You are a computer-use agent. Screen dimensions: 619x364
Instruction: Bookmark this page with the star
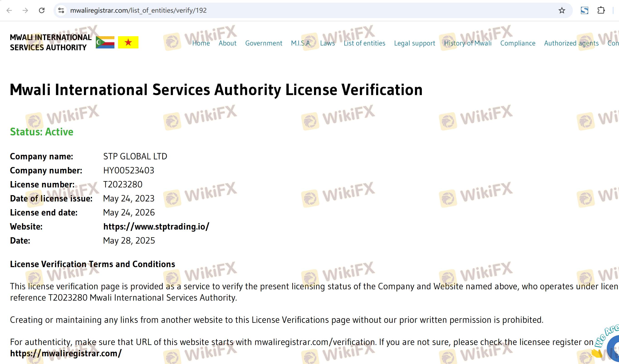[x=561, y=10]
